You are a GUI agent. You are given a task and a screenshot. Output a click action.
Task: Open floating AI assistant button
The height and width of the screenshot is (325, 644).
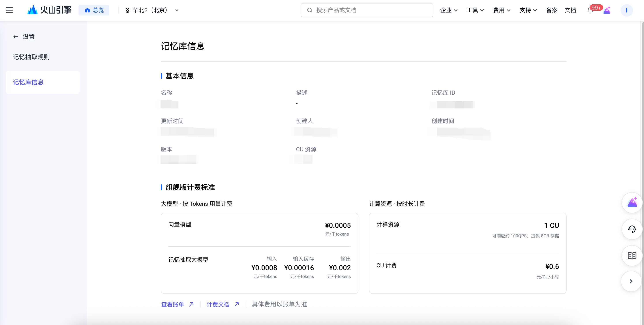click(x=632, y=202)
